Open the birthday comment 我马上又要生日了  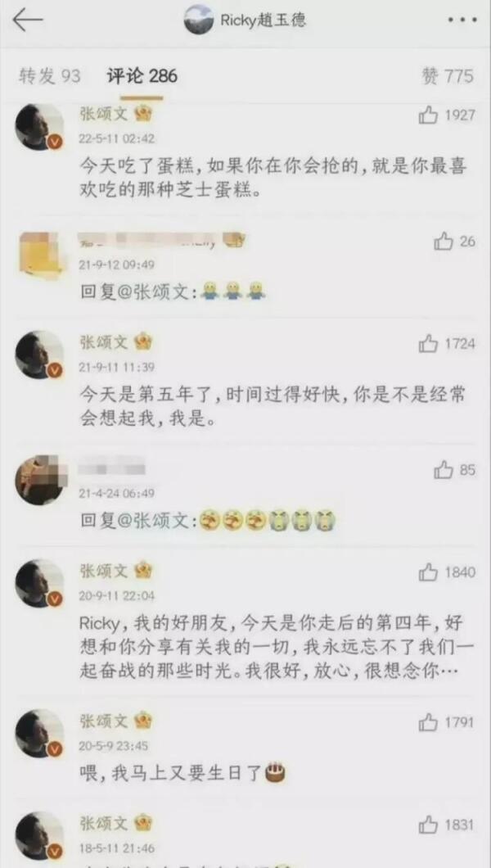point(182,771)
